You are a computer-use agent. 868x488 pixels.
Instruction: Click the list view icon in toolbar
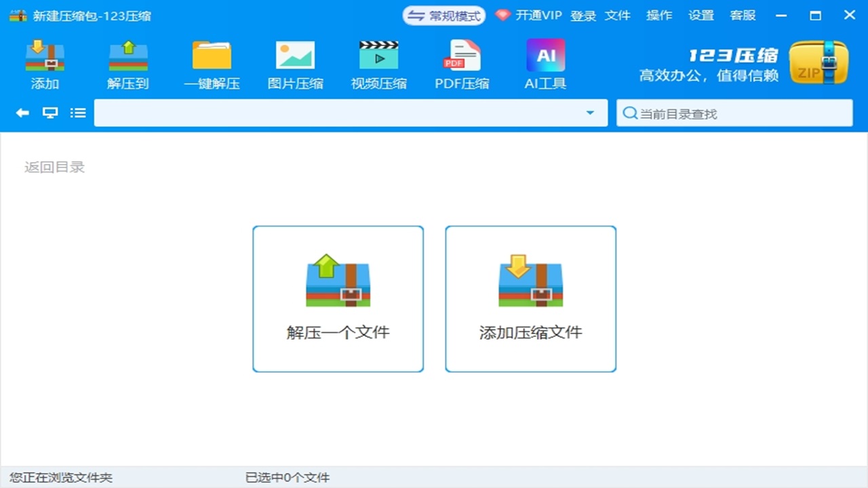pyautogui.click(x=78, y=113)
